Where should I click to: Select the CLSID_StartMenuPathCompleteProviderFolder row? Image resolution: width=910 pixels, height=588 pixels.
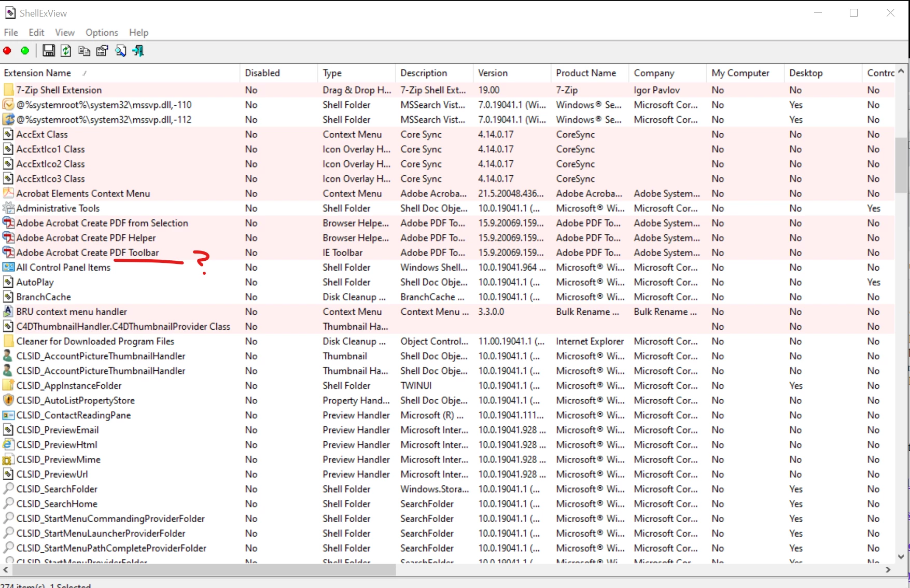(x=447, y=548)
